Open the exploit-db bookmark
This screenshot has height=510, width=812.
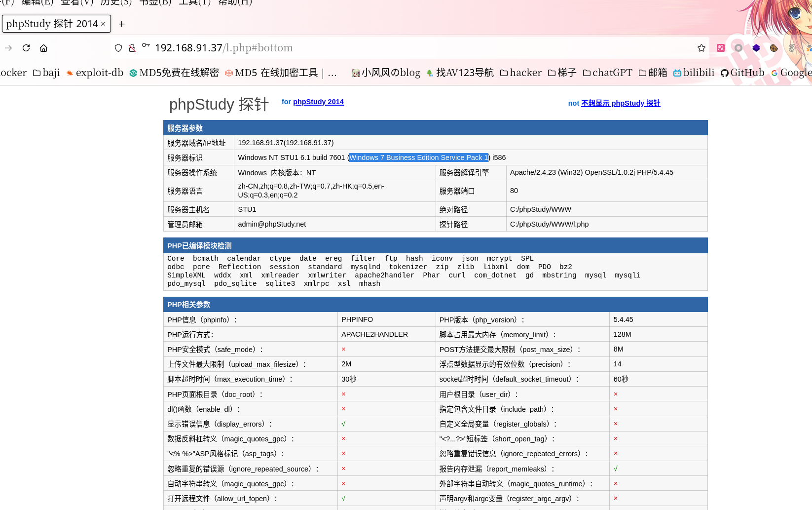95,73
